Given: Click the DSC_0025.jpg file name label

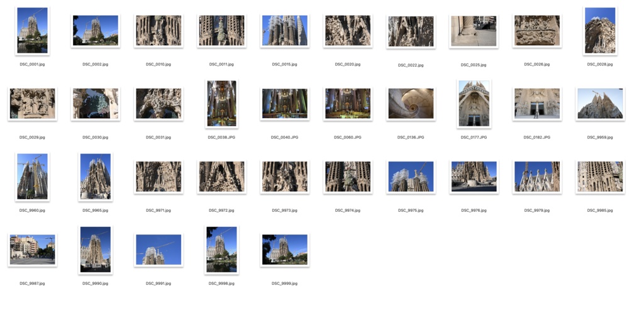Looking at the screenshot, I should tap(474, 65).
